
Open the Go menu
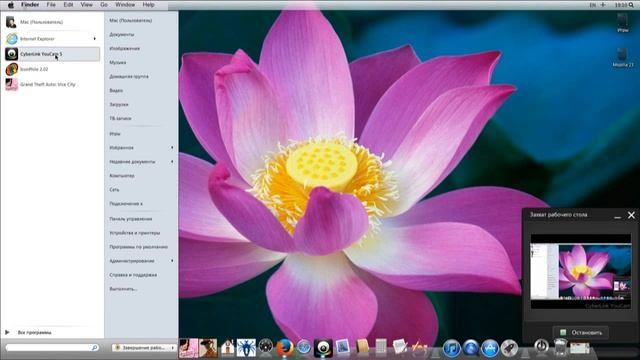coord(104,5)
